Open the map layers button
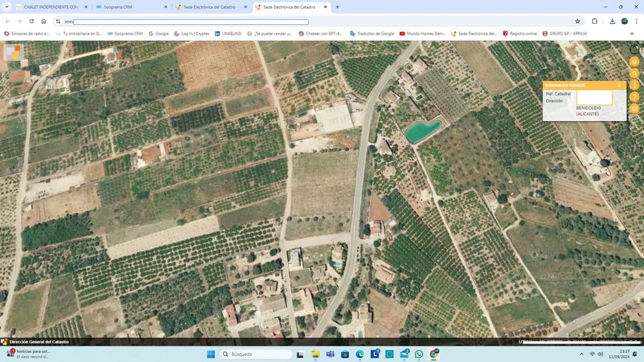This screenshot has width=644, height=362. point(634,62)
